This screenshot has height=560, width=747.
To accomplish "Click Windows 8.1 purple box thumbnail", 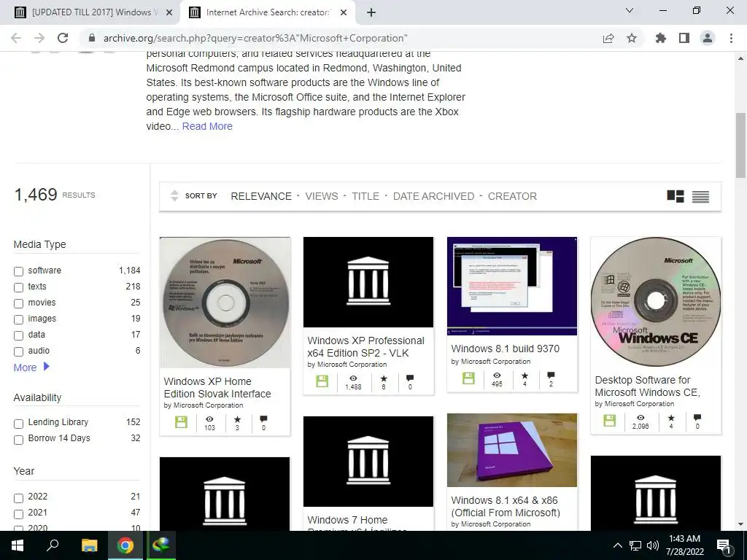I will (511, 450).
